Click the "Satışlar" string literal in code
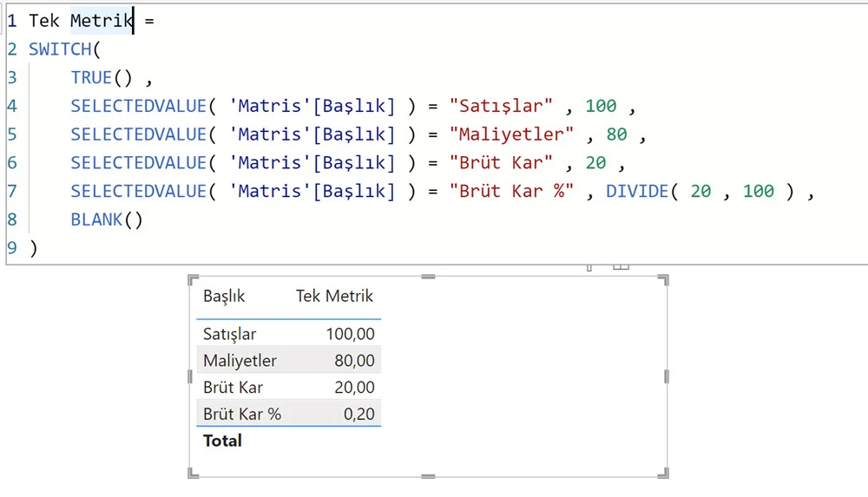The width and height of the screenshot is (868, 497). (501, 106)
